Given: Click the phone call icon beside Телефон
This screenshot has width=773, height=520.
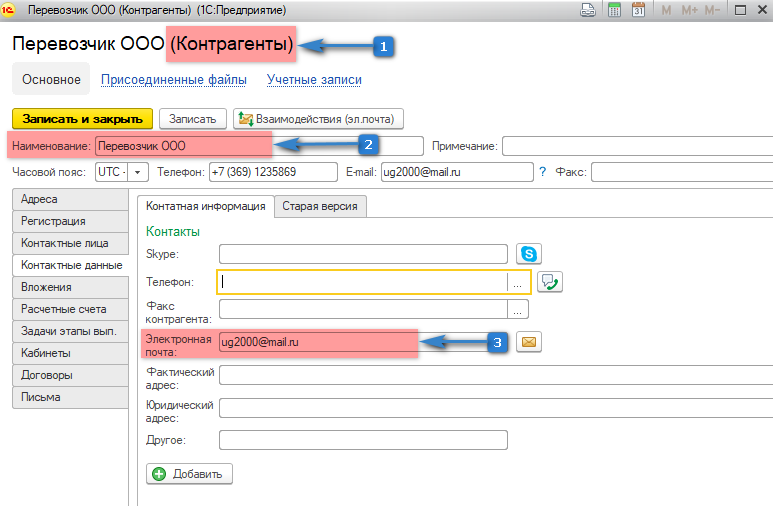Looking at the screenshot, I should (549, 282).
